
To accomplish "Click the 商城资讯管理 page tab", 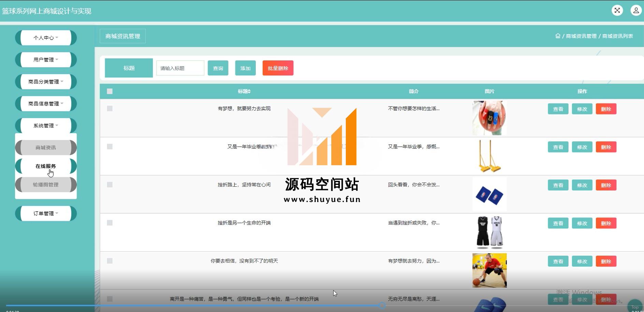I will (x=122, y=36).
